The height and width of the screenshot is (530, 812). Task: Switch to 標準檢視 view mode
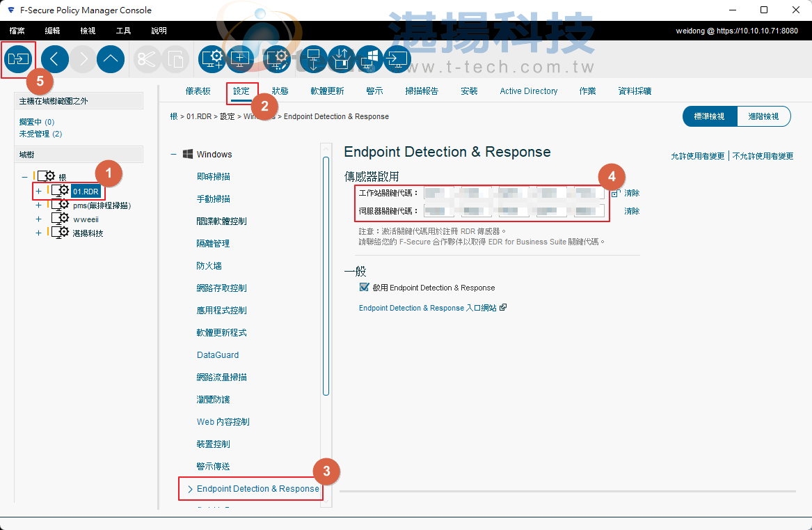(709, 116)
